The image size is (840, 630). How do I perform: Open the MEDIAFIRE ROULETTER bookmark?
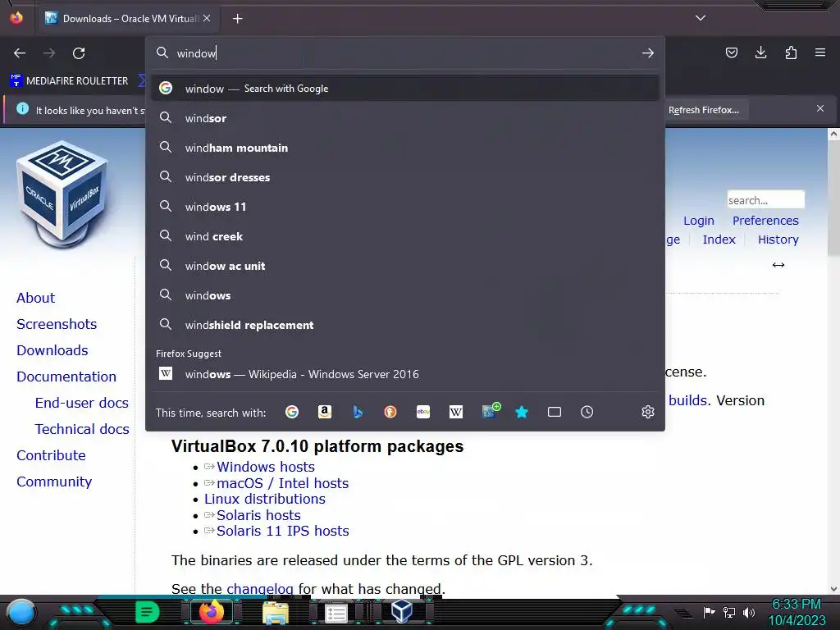tap(69, 81)
